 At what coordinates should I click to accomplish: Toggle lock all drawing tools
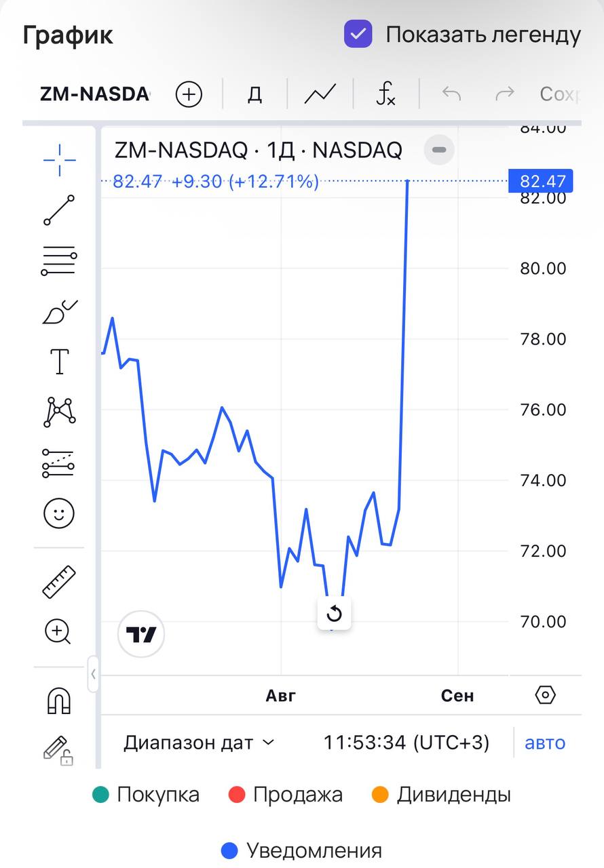coord(59,750)
